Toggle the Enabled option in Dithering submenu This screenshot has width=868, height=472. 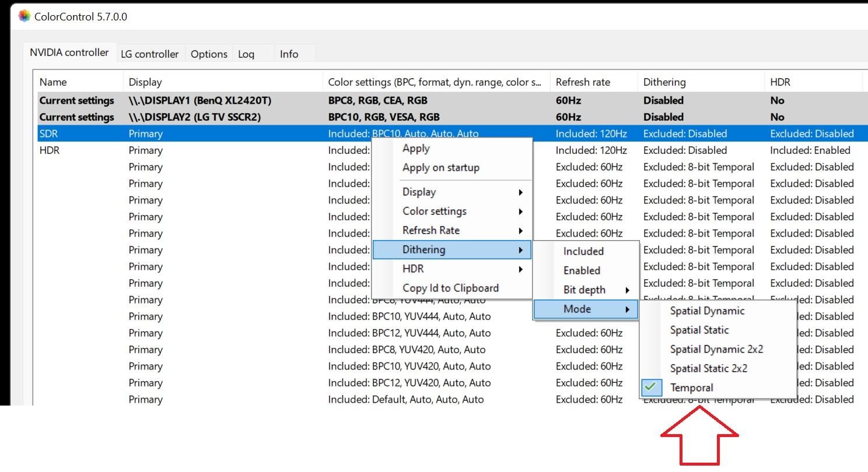[586, 271]
